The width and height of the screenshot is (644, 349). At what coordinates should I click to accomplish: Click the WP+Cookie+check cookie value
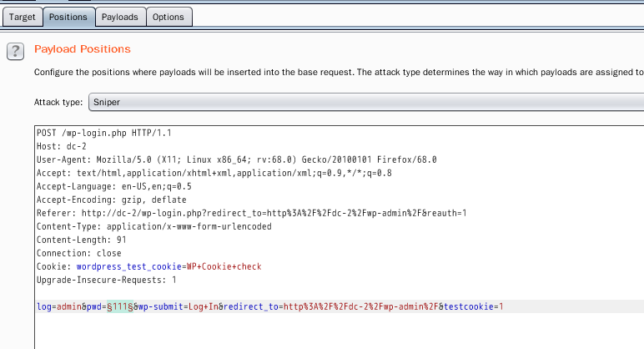tap(224, 266)
